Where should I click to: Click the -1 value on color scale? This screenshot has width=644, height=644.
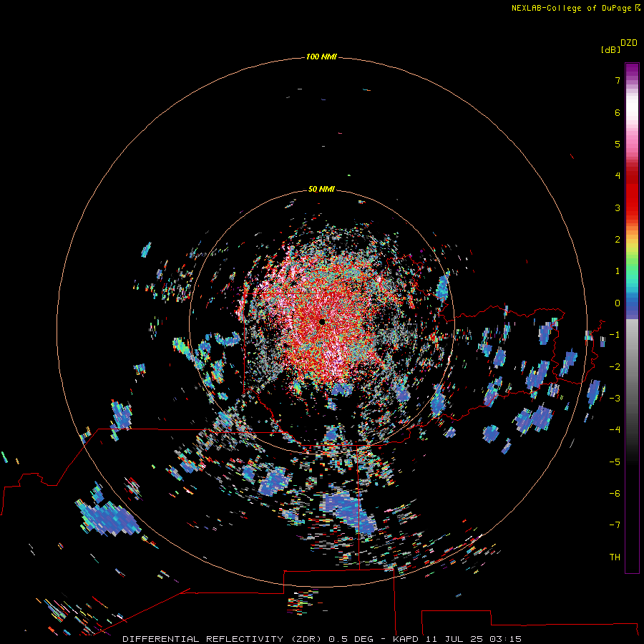(615, 335)
